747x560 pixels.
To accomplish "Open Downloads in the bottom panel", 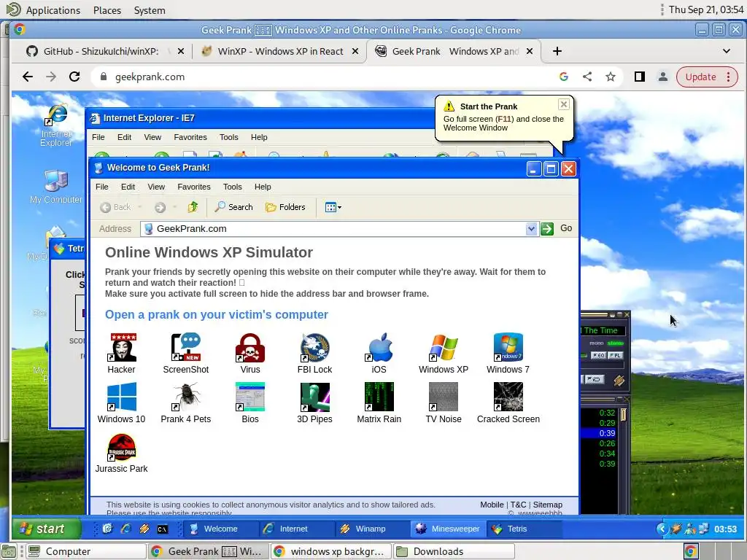I will (454, 551).
